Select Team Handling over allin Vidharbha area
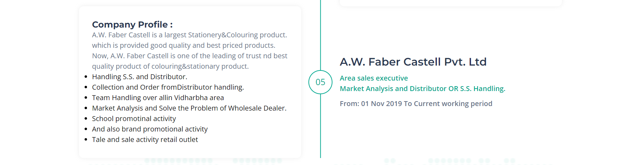The width and height of the screenshot is (644, 165). (158, 98)
